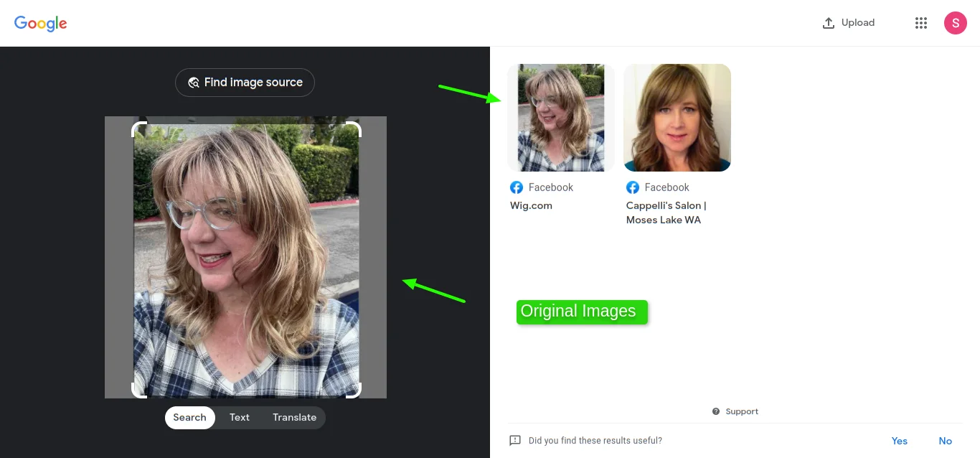Click the bottom-right crop corner handle
980x458 pixels.
355,392
